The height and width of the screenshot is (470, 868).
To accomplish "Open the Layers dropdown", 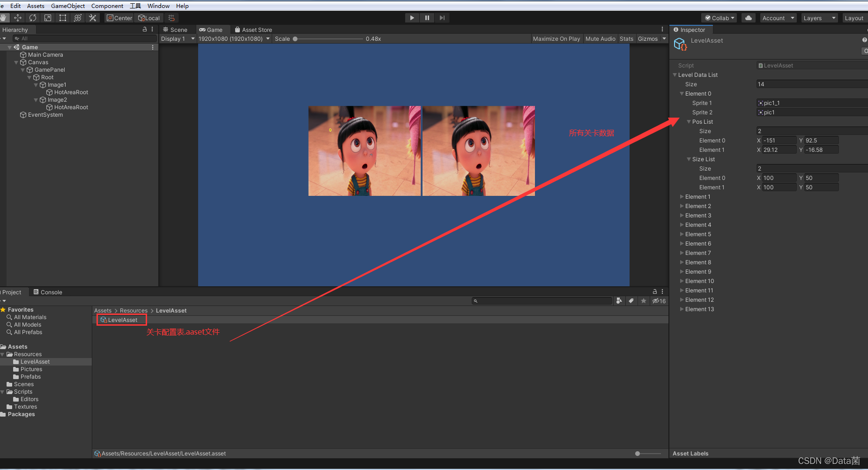I will click(x=819, y=18).
